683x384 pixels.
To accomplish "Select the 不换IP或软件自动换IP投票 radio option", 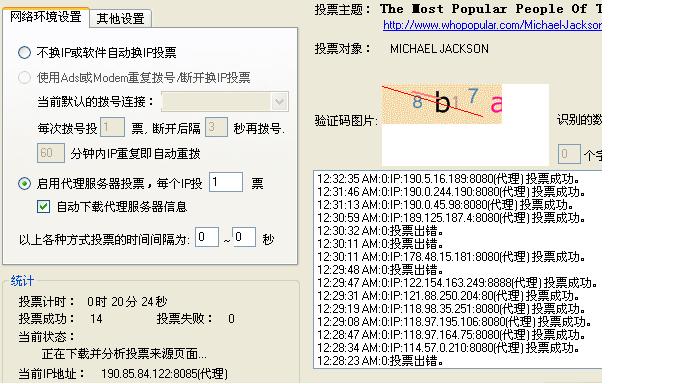I will point(24,53).
